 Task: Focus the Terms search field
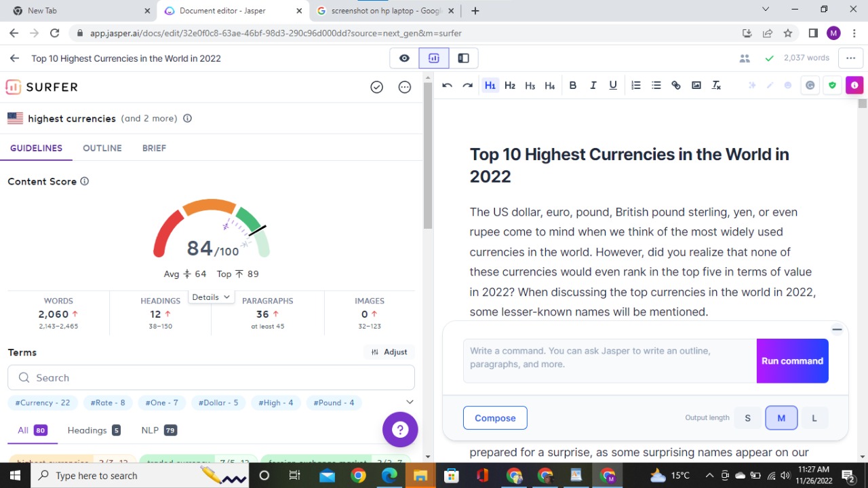pyautogui.click(x=211, y=377)
